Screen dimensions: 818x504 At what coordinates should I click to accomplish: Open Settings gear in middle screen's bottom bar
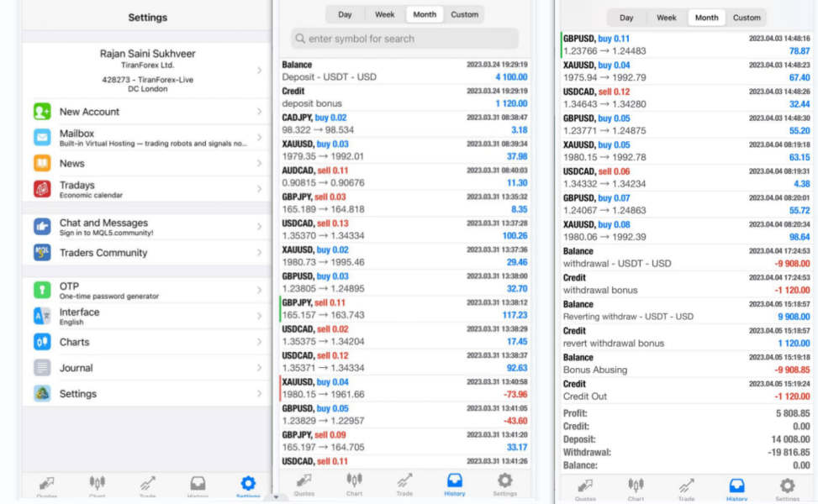(505, 480)
